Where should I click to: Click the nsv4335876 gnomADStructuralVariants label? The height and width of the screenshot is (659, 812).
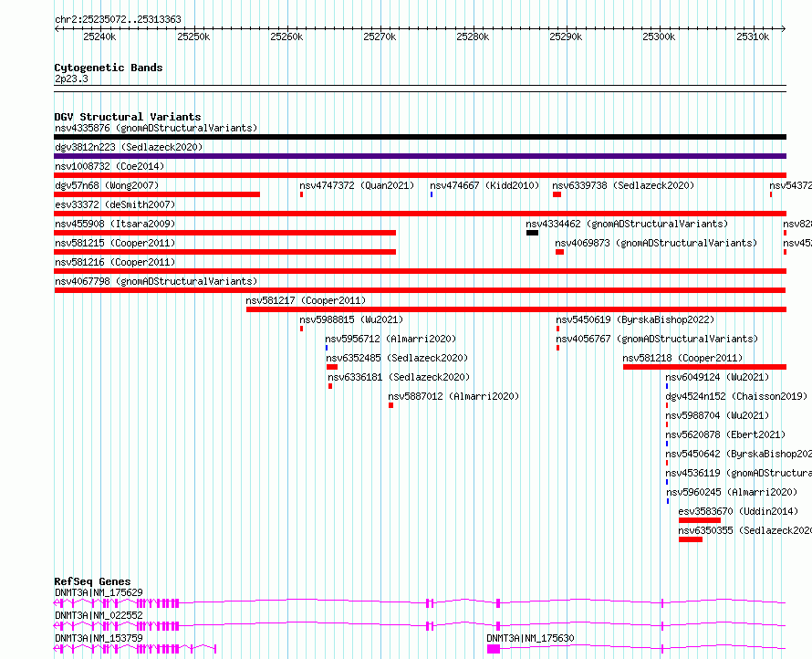coord(156,128)
